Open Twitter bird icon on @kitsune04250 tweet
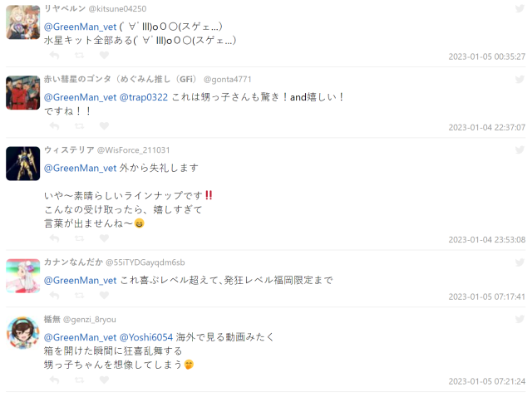This screenshot has width=532, height=397. pyautogui.click(x=520, y=8)
